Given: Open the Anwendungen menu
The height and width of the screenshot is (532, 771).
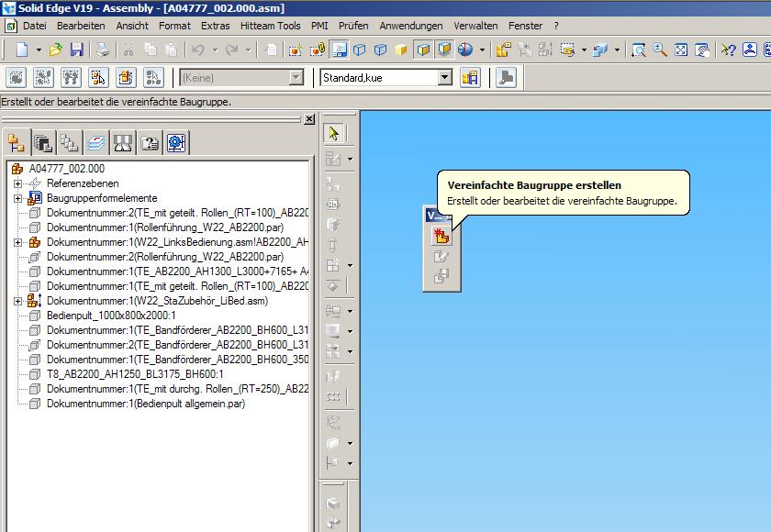Looking at the screenshot, I should tap(410, 26).
